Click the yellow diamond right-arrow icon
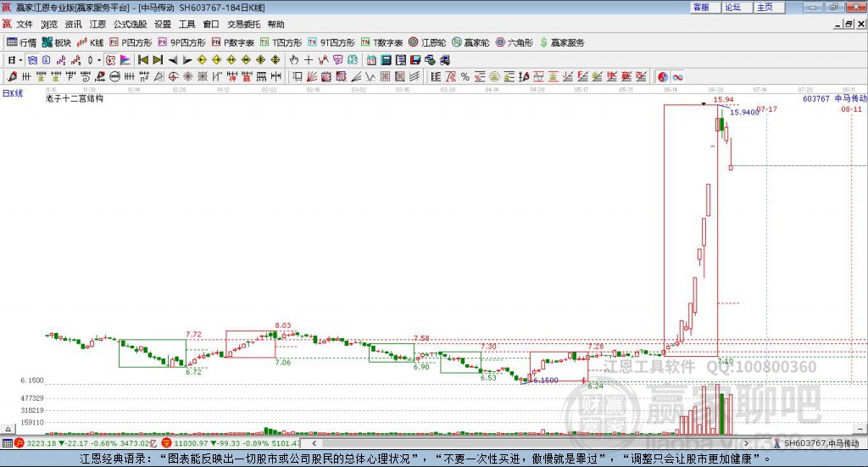The width and height of the screenshot is (868, 467). pyautogui.click(x=216, y=60)
